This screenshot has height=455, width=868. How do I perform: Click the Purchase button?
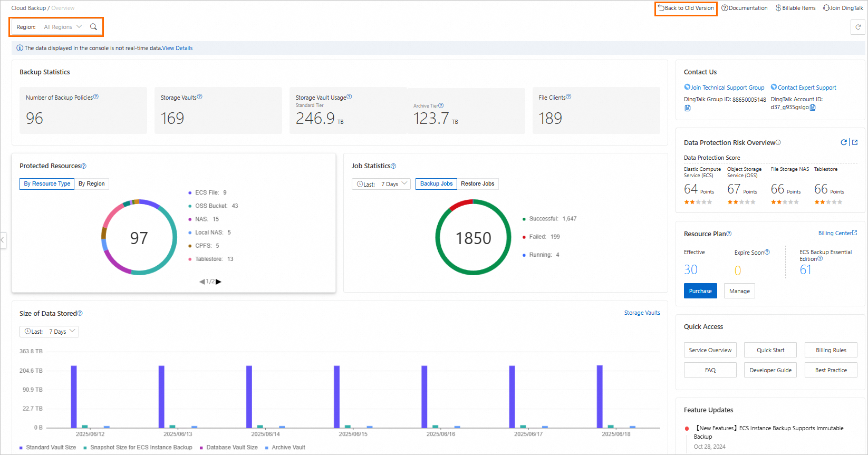[700, 291]
